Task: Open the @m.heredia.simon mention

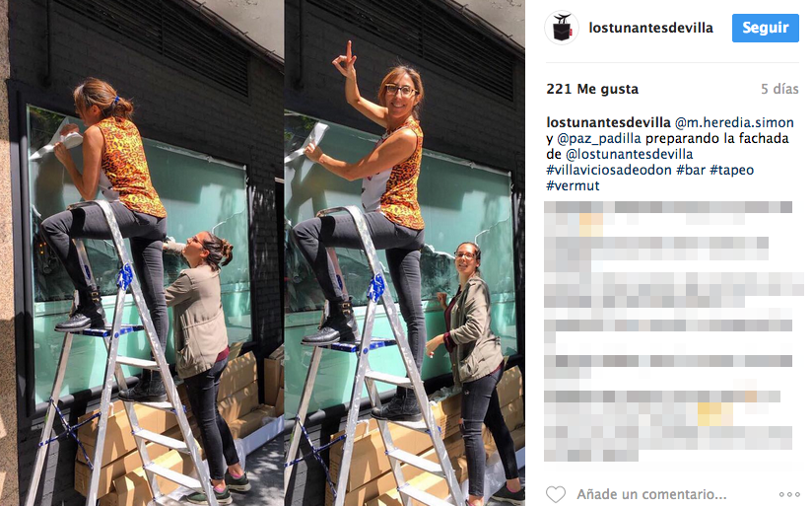Action: point(734,122)
